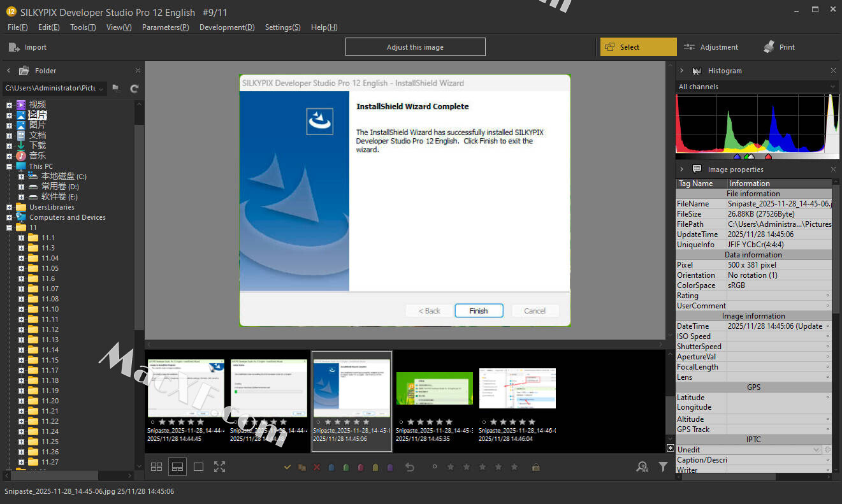The height and width of the screenshot is (504, 842).
Task: Click the thumbnail search magnifier icon
Action: pyautogui.click(x=642, y=467)
